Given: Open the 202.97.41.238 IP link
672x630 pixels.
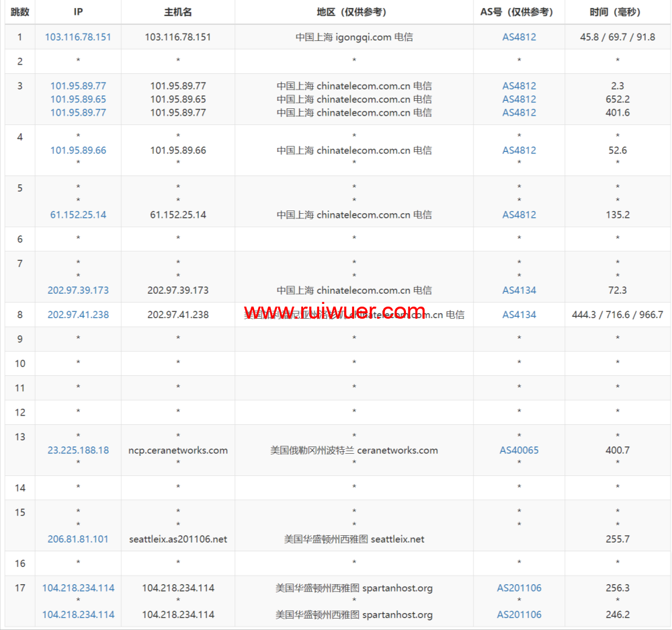Looking at the screenshot, I should tap(78, 314).
